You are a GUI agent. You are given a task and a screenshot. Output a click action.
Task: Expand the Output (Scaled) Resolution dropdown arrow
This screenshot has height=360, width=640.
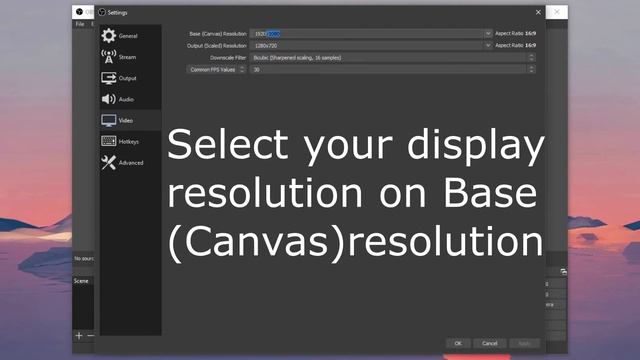tap(488, 45)
